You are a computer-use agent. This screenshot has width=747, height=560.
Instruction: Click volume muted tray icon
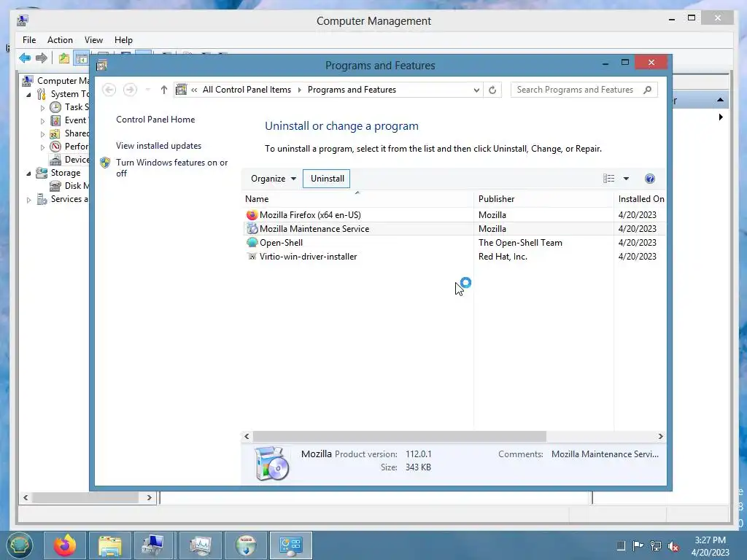point(673,546)
